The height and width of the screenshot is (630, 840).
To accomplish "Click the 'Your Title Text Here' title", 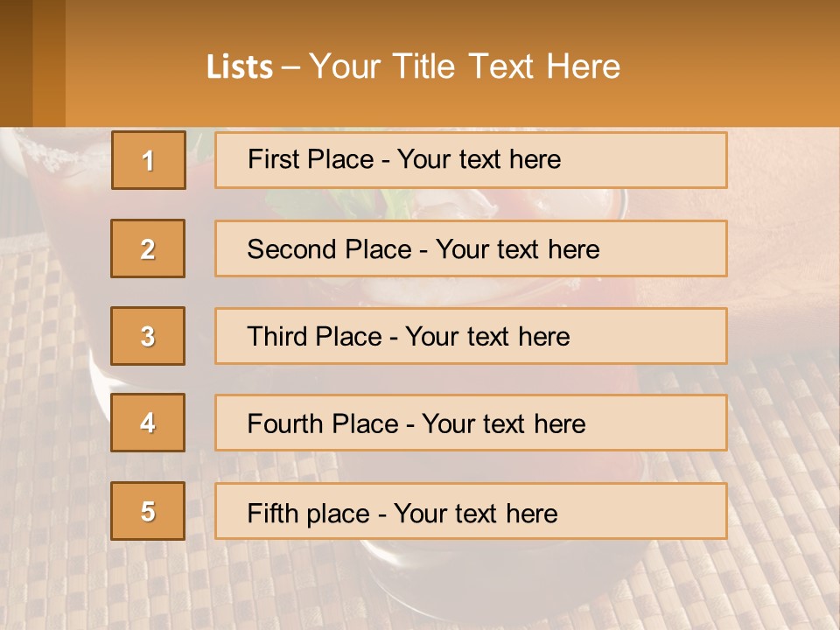I will pos(465,66).
